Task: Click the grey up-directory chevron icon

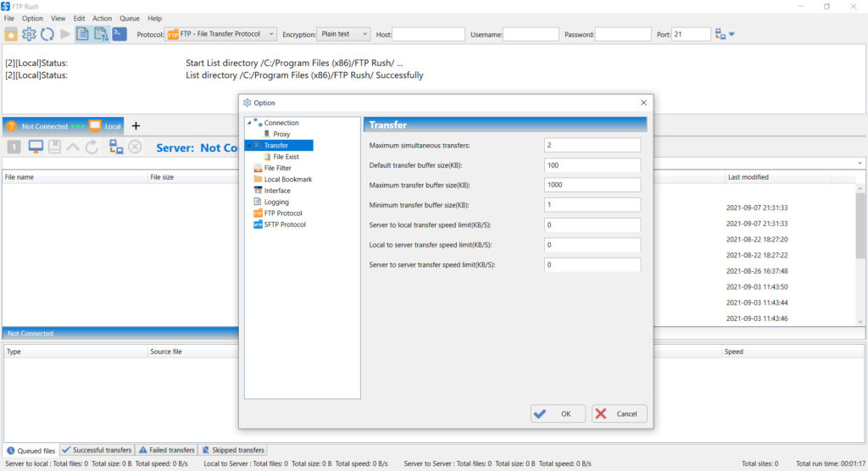Action: point(73,147)
